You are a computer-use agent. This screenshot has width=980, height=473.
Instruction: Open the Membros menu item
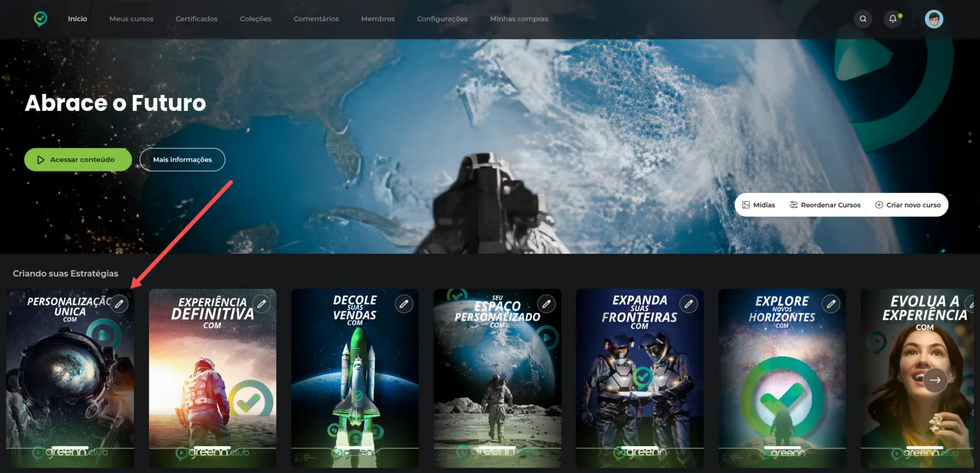[x=378, y=19]
